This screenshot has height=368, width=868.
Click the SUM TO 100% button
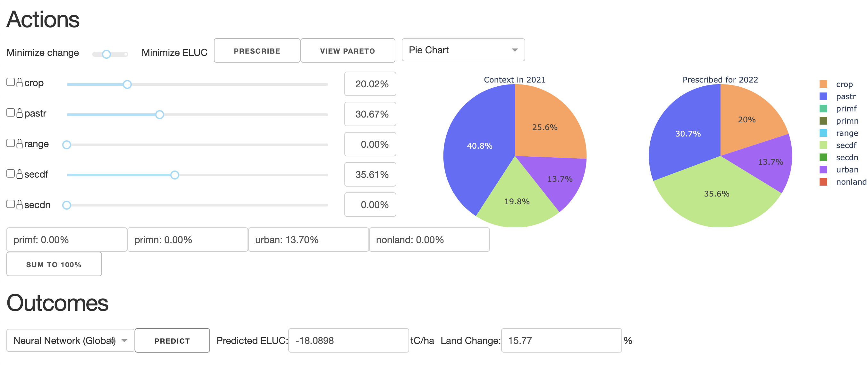54,265
